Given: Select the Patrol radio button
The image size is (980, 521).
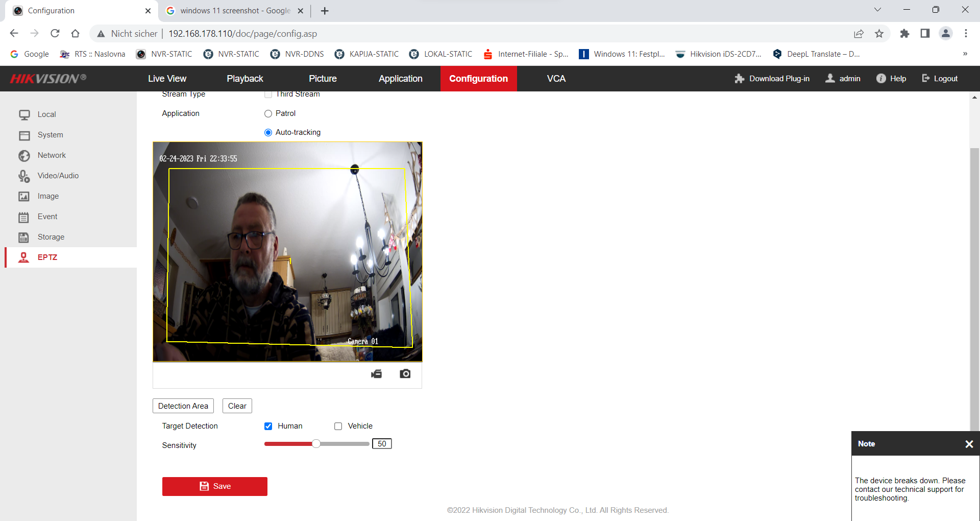Looking at the screenshot, I should click(268, 113).
